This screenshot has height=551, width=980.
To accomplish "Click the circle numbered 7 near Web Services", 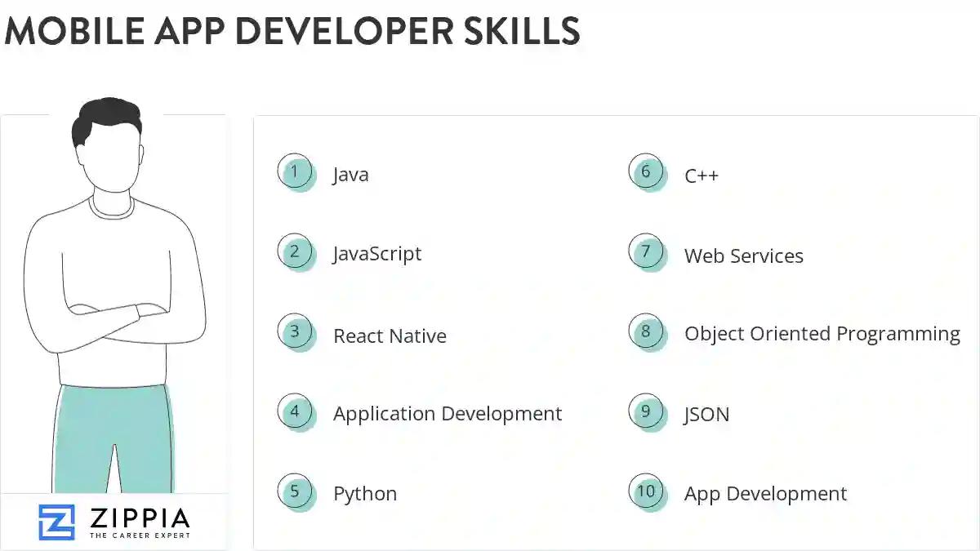I will pyautogui.click(x=648, y=253).
